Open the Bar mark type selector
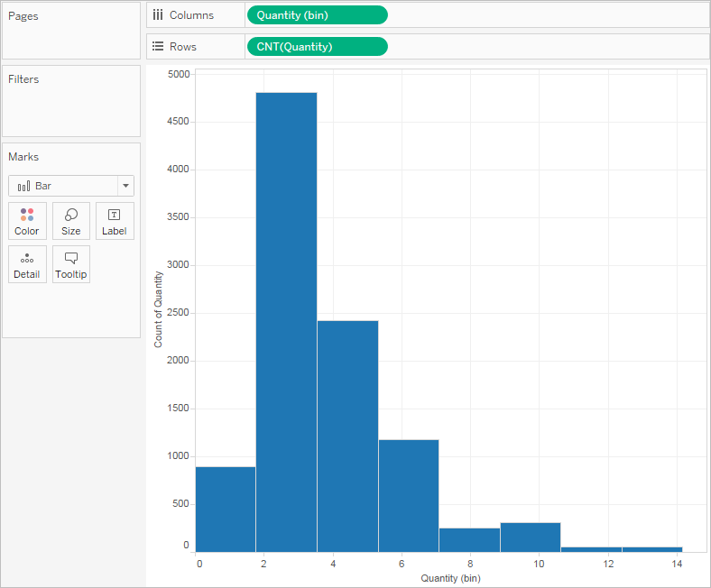Viewport: 711px width, 588px height. [71, 186]
